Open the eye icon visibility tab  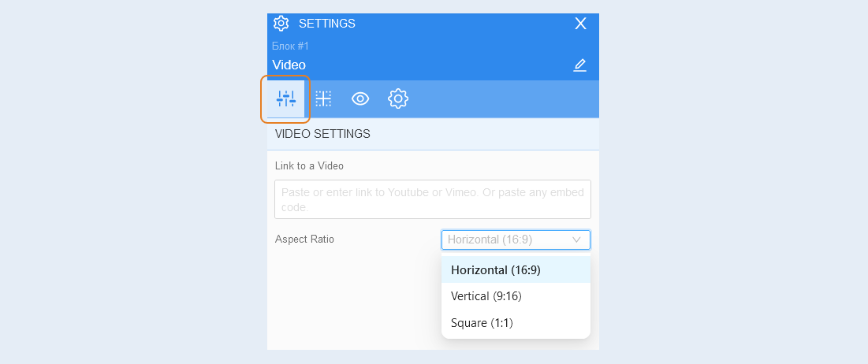click(x=360, y=99)
